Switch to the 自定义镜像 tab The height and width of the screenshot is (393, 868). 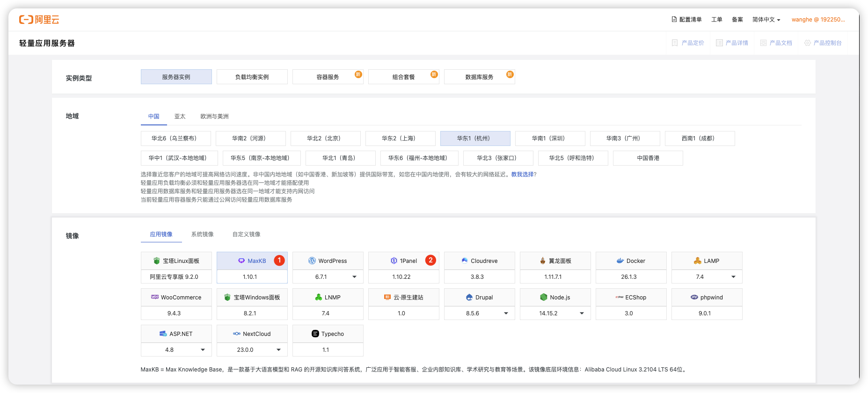point(247,234)
